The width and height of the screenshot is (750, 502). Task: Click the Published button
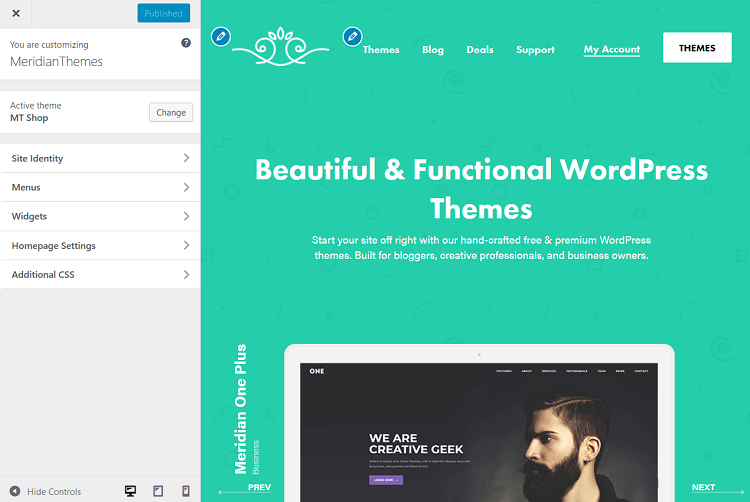click(x=164, y=13)
